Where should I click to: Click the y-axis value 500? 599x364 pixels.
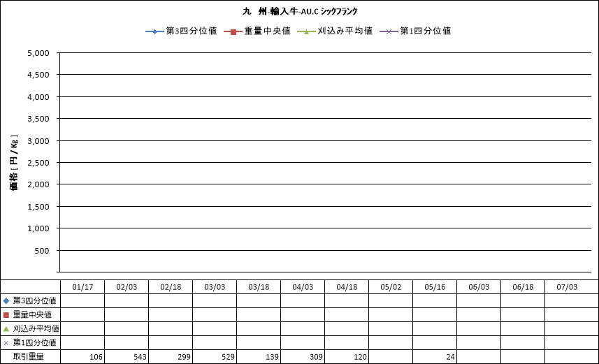[x=42, y=251]
